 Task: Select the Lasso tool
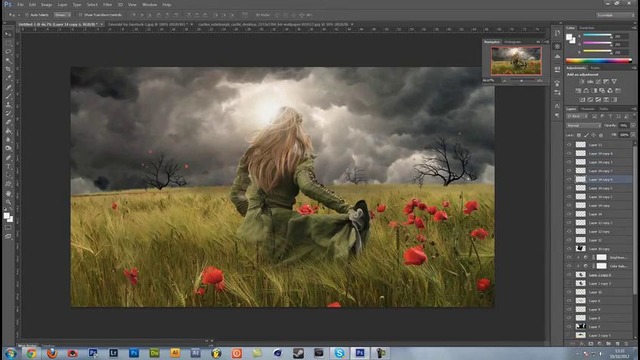(x=8, y=52)
